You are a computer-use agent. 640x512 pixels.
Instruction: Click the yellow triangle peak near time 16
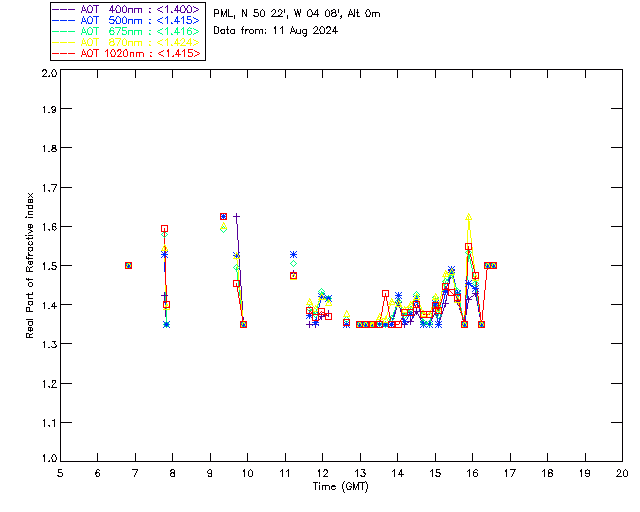[x=469, y=217]
